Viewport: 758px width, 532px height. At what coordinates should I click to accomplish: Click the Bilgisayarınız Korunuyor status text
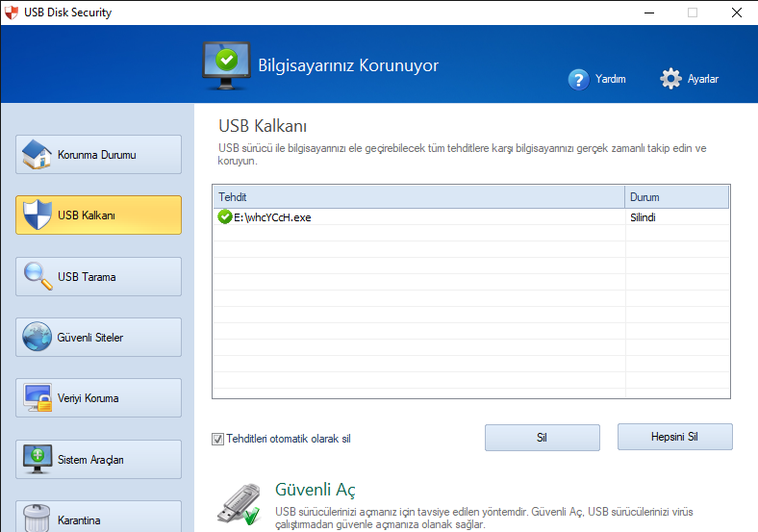click(348, 65)
